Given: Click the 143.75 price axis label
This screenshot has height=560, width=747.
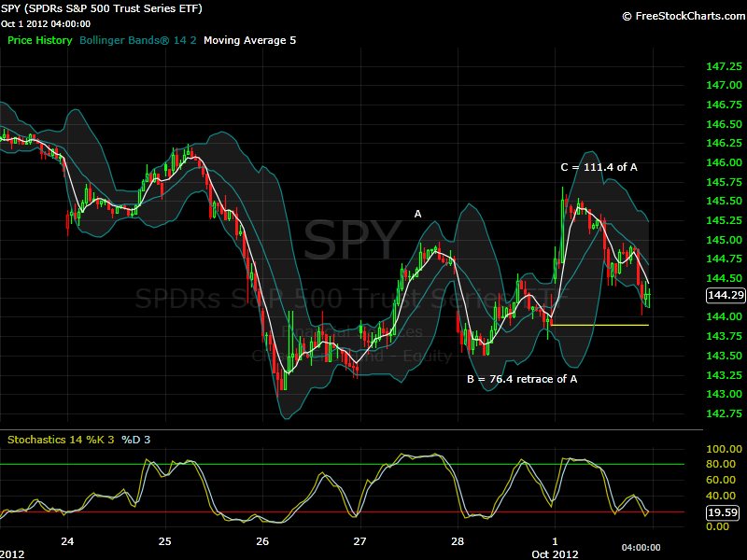Looking at the screenshot, I should tap(724, 336).
